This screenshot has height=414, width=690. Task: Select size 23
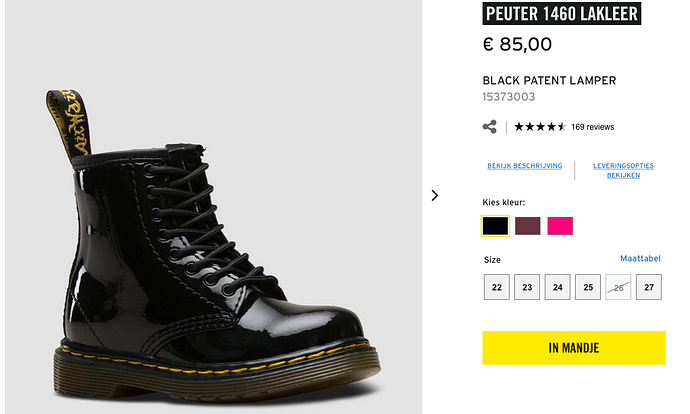[x=527, y=287]
